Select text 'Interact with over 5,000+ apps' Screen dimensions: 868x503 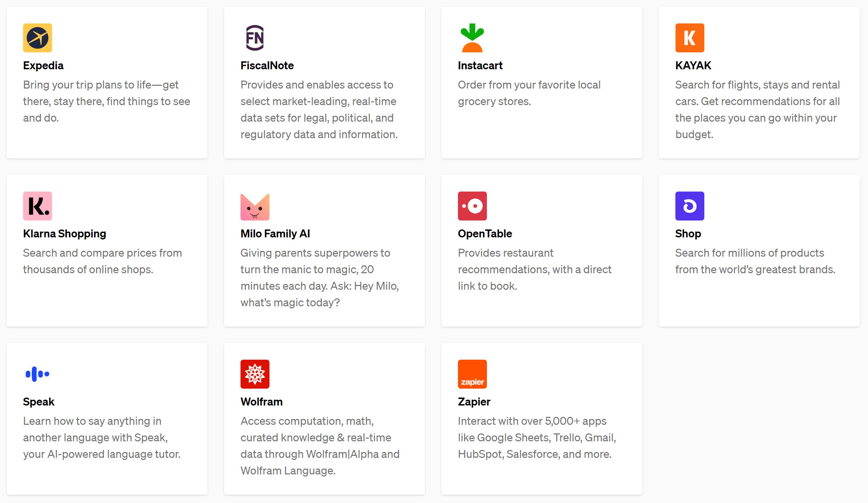[x=532, y=421]
